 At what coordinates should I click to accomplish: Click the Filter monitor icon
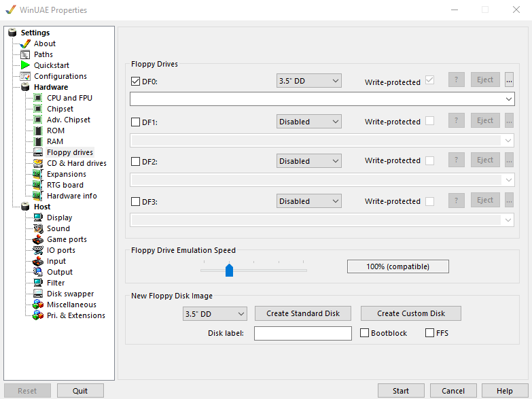38,283
